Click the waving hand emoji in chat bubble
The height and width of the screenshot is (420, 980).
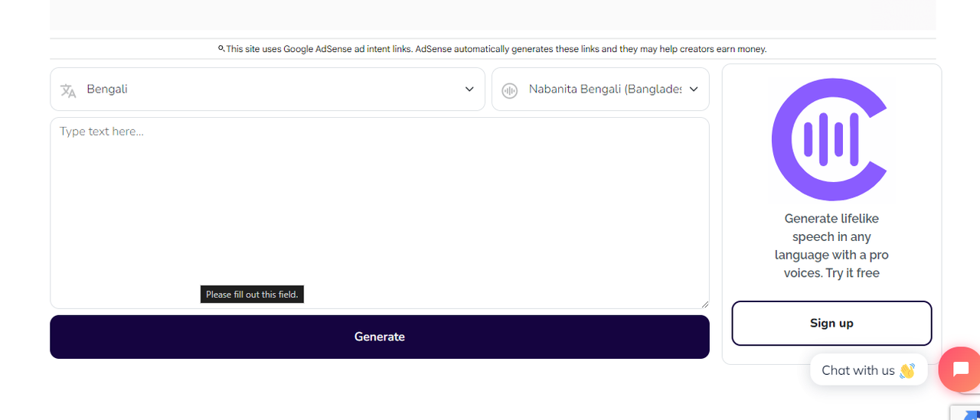click(x=907, y=371)
